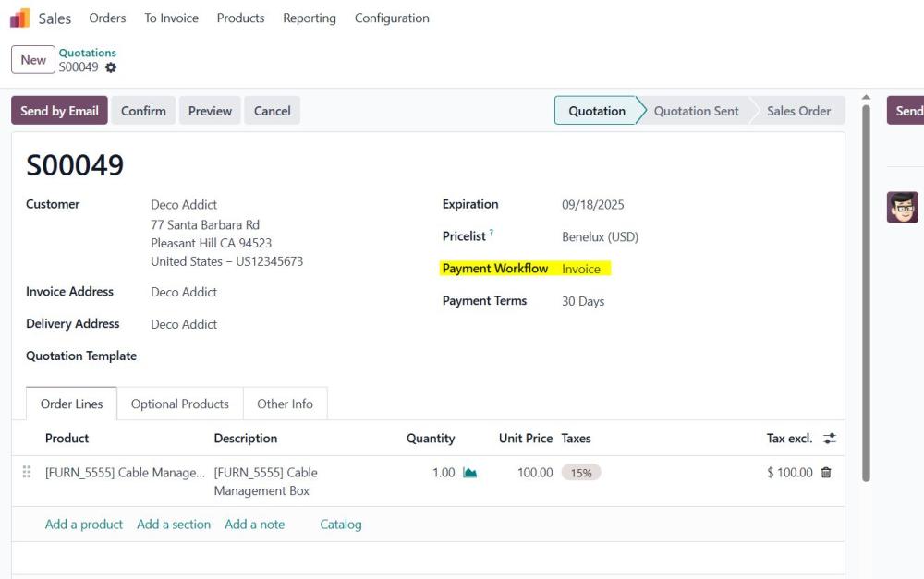Cancel the quotation

(x=273, y=111)
